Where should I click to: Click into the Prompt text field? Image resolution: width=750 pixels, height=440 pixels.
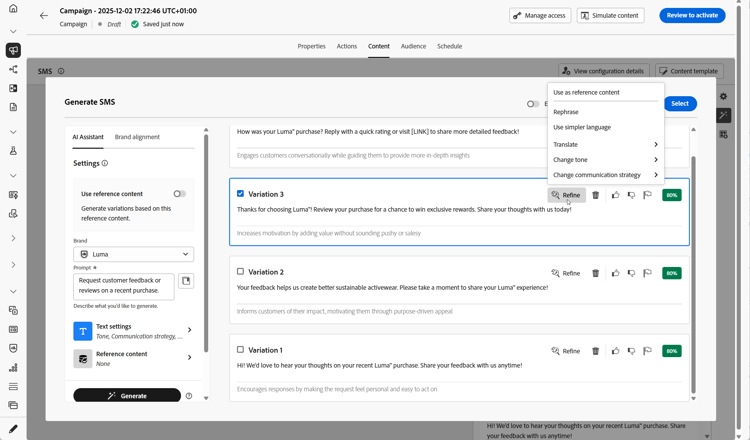124,286
